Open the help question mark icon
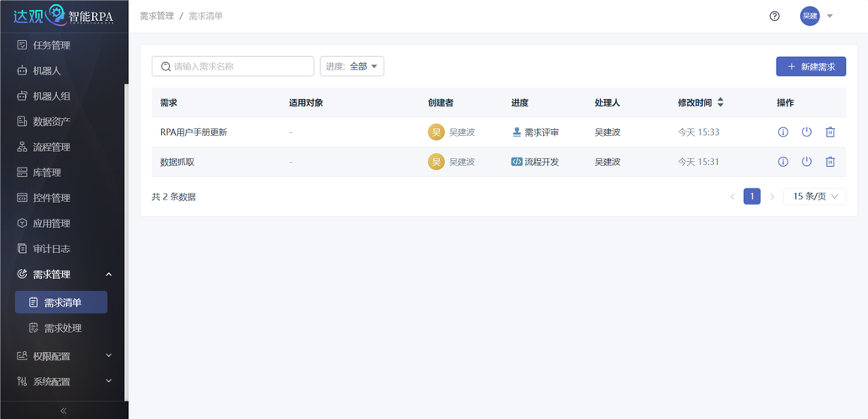Viewport: 868px width, 419px height. 775,16
